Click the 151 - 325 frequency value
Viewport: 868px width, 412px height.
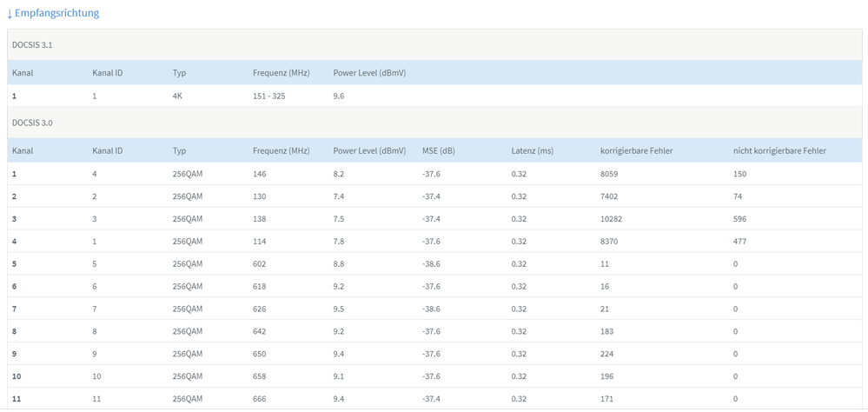[268, 96]
